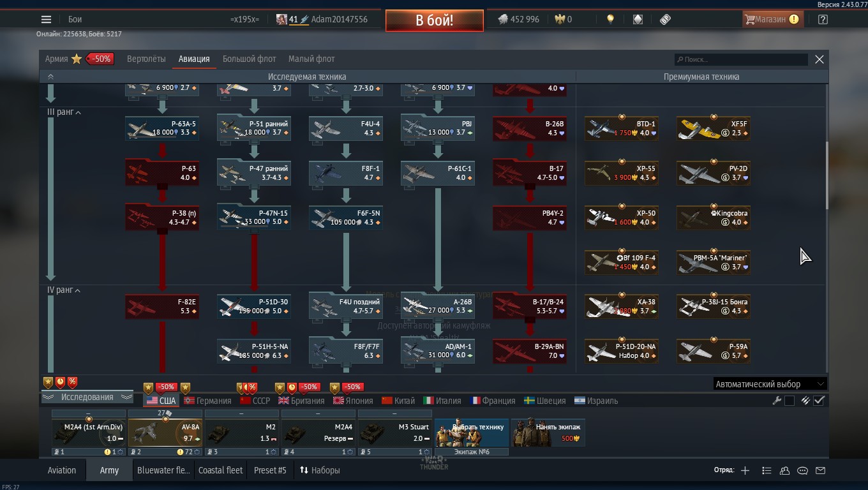
Task: Collapse rank IV section
Action: [78, 290]
